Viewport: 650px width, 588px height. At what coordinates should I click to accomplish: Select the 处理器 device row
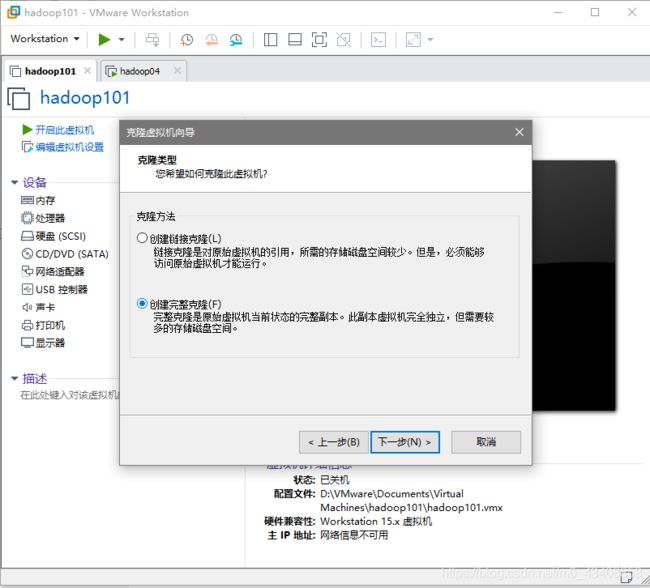point(43,218)
